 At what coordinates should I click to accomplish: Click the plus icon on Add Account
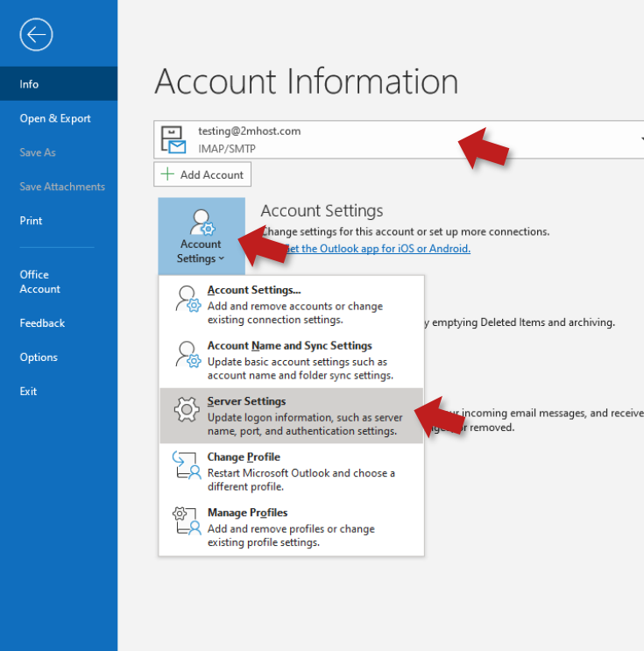click(168, 174)
